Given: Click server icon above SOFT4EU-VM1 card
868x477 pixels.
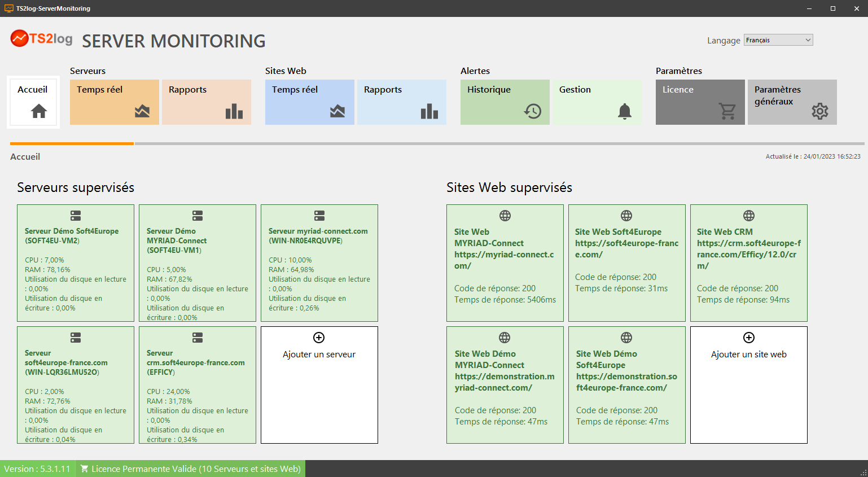Looking at the screenshot, I should (198, 216).
